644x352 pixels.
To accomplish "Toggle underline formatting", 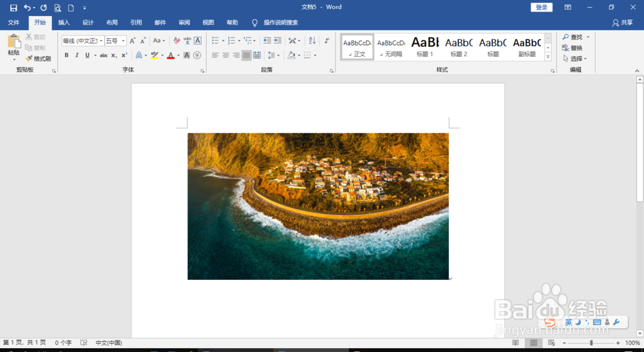I will click(x=87, y=55).
